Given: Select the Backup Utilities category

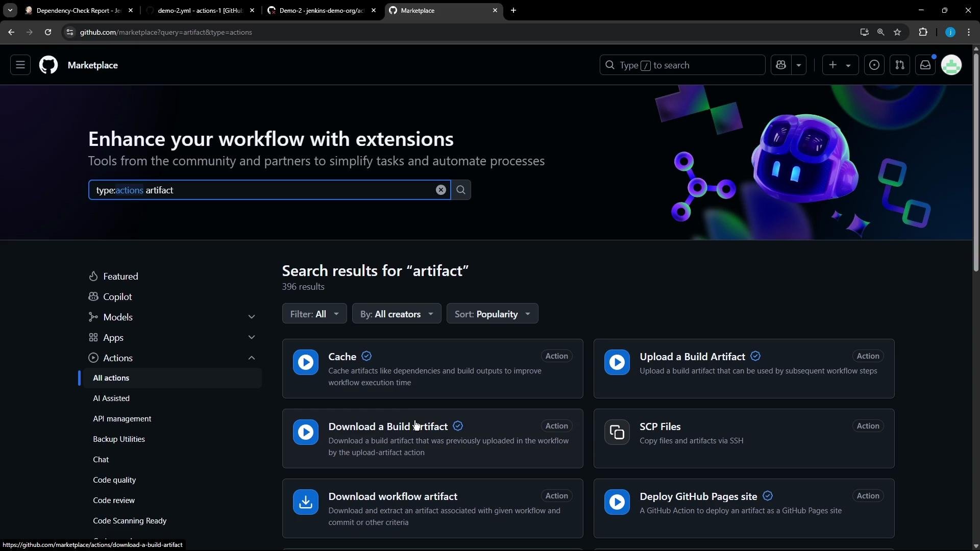Looking at the screenshot, I should [x=119, y=439].
